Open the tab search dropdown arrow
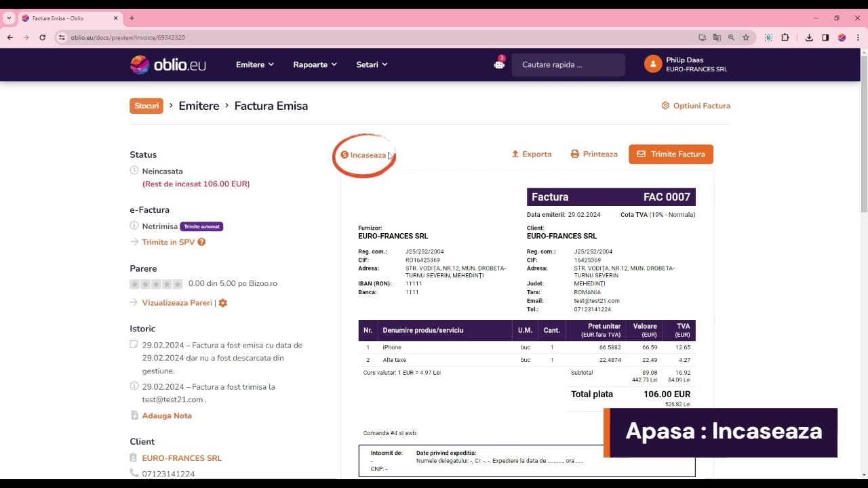Viewport: 868px width, 488px height. 9,18
